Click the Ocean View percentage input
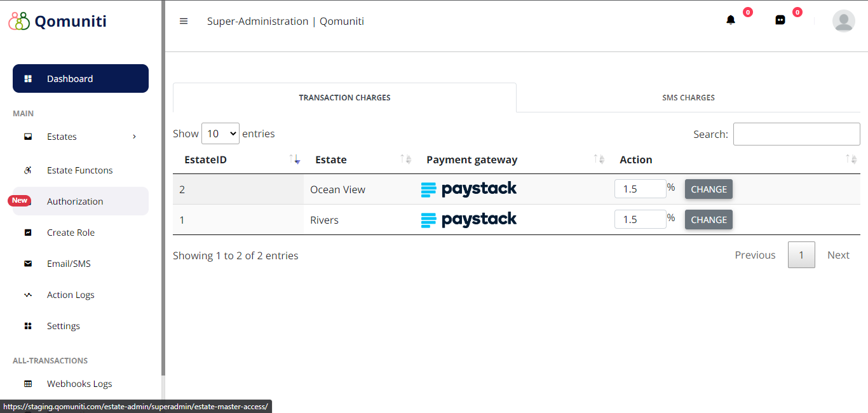 coord(639,189)
